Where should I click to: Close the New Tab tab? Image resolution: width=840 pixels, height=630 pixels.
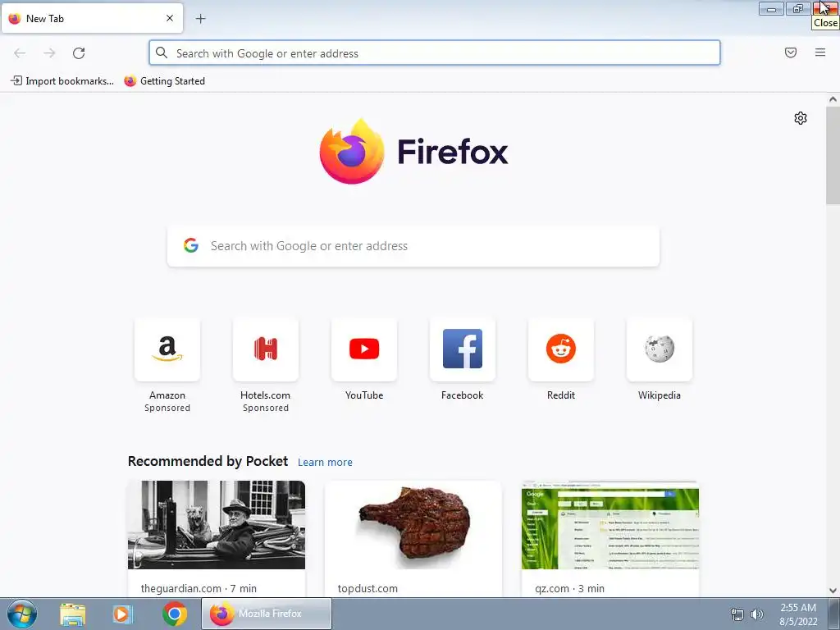click(x=170, y=18)
